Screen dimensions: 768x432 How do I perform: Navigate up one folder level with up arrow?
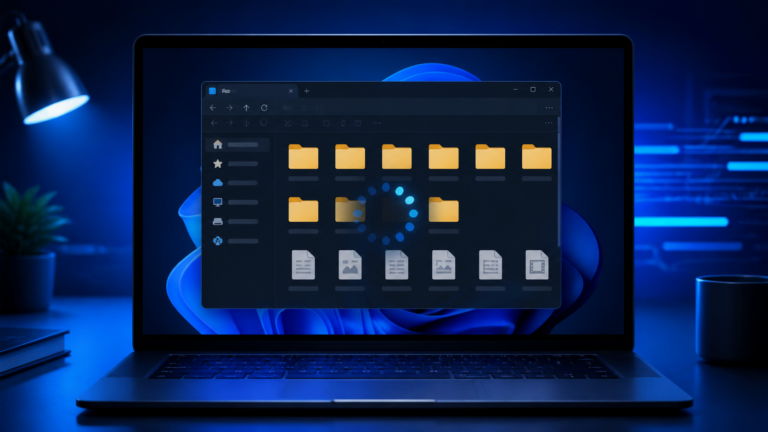246,108
